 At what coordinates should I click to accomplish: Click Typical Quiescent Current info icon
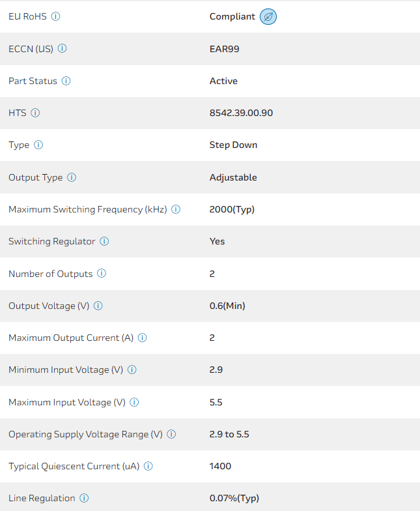(148, 466)
